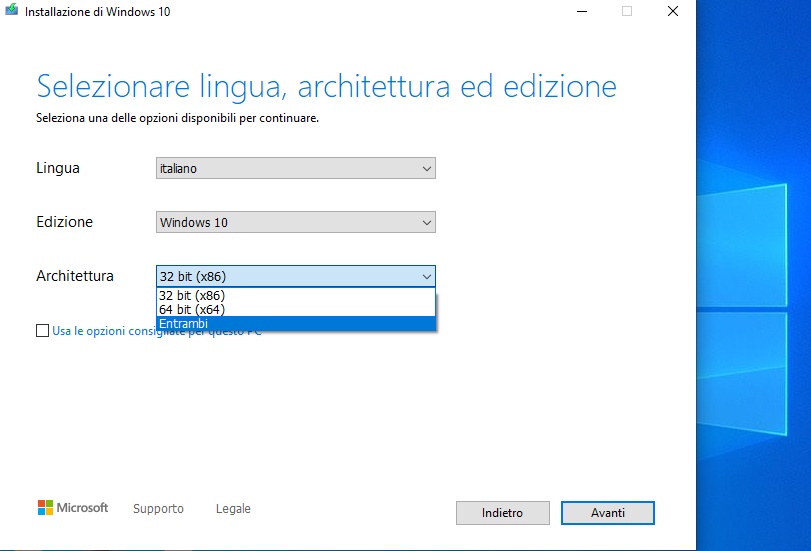Click the Windows setup icon in title bar

click(x=11, y=10)
